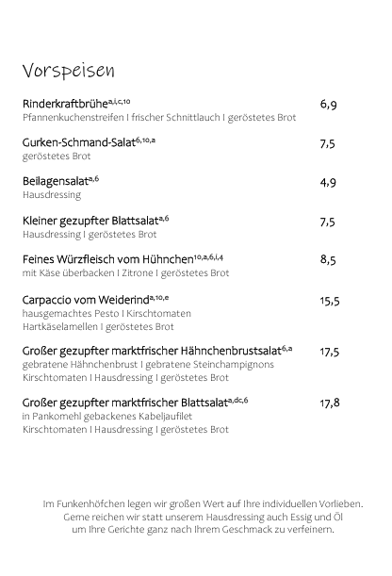The height and width of the screenshot is (576, 392).
Task: Click hausgemachtes Pesto description line
Action: click(106, 314)
